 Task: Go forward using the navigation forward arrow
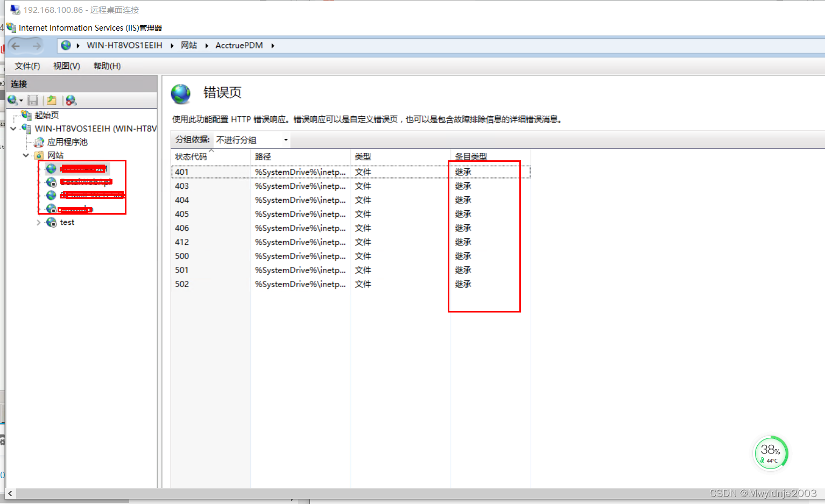point(36,46)
